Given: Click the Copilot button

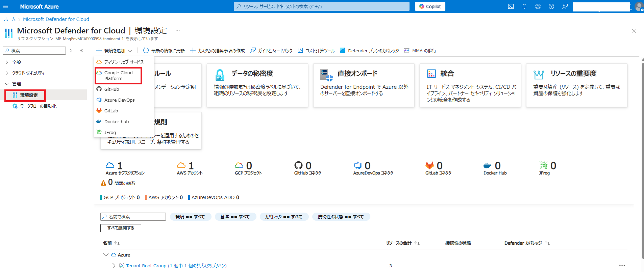Looking at the screenshot, I should tap(430, 6).
